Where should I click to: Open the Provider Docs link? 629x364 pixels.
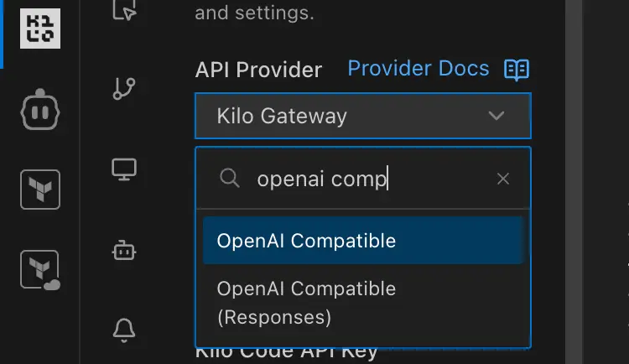(418, 69)
